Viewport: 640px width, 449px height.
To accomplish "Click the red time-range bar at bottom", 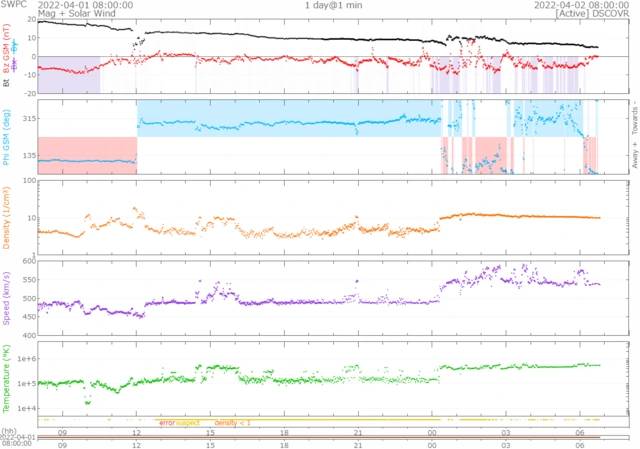I will click(x=319, y=438).
